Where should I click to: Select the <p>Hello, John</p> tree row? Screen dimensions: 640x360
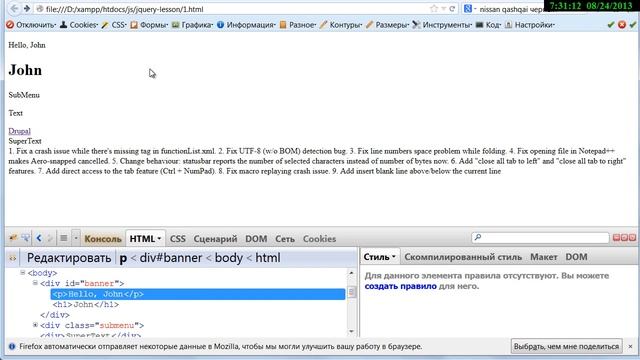198,294
